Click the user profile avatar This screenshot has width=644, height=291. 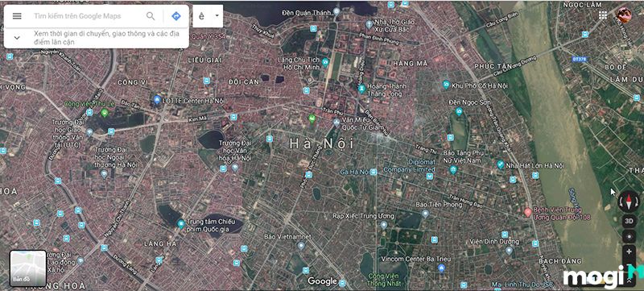pos(623,15)
